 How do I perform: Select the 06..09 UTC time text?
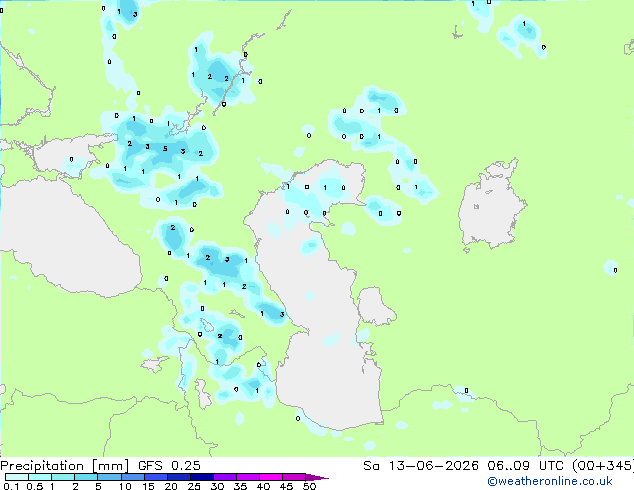pos(526,466)
